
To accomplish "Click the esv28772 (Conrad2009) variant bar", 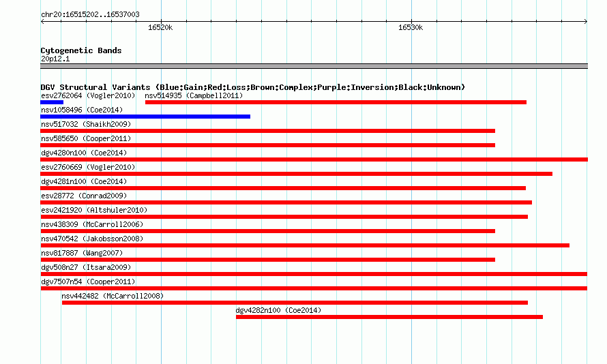I will point(286,202).
